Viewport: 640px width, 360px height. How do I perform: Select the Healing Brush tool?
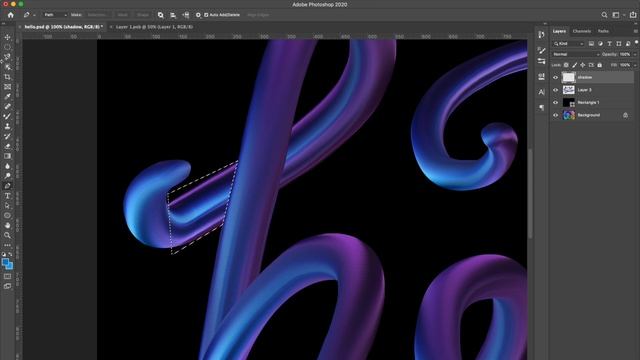coord(7,106)
